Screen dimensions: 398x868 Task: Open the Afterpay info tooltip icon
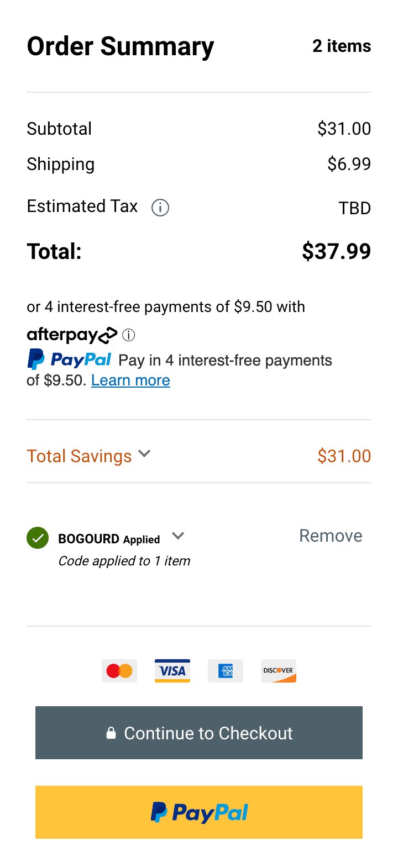pyautogui.click(x=128, y=335)
